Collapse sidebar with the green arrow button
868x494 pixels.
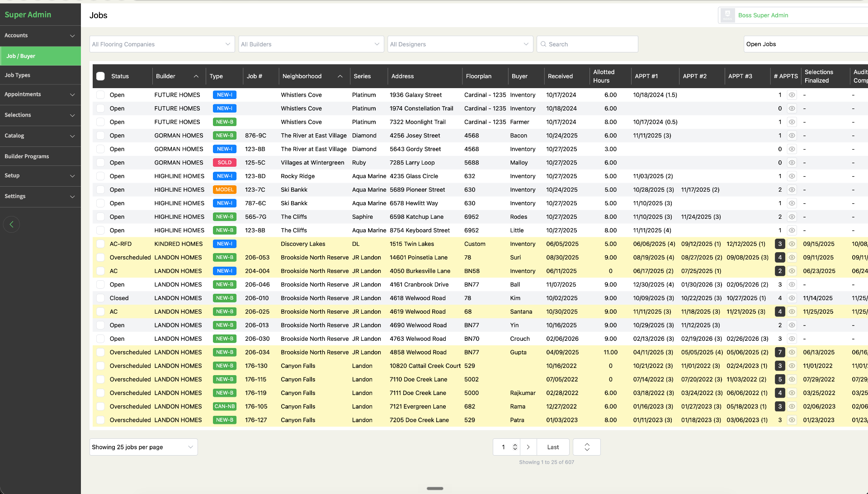(11, 224)
